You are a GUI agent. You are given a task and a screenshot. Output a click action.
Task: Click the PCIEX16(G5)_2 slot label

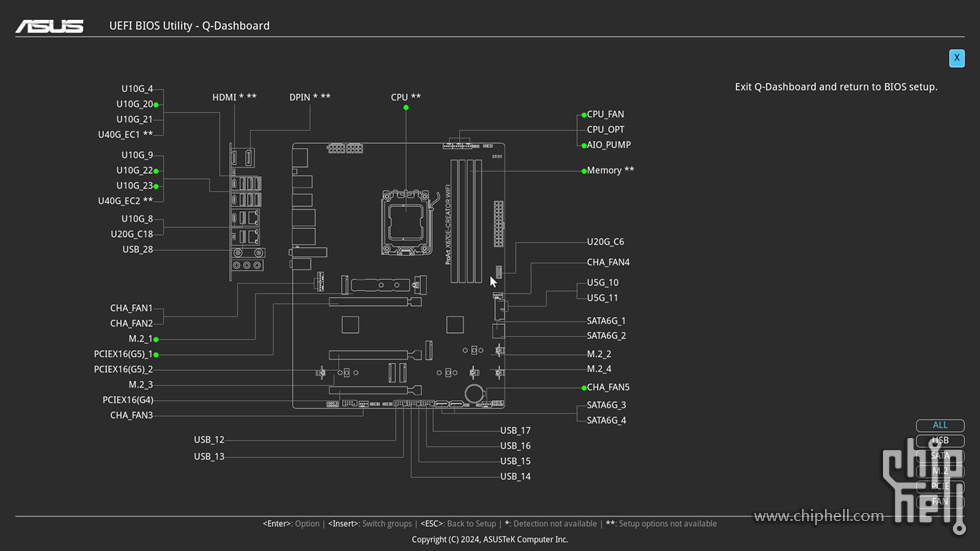point(123,369)
